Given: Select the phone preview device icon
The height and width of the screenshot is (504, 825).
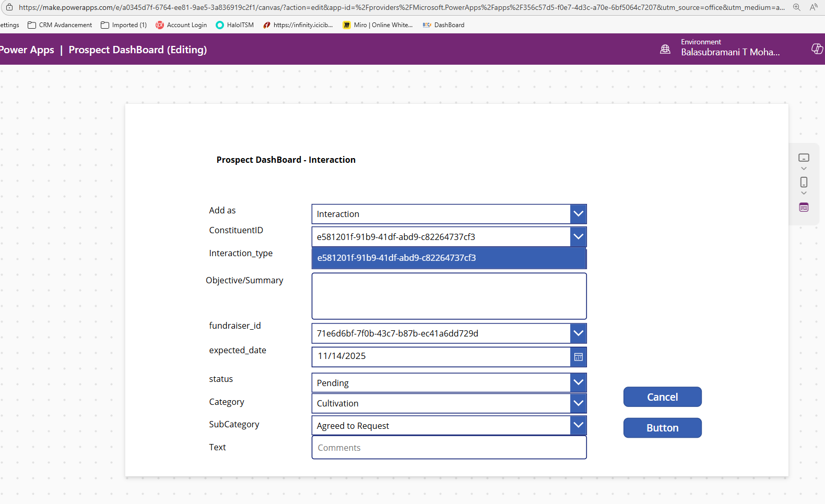Looking at the screenshot, I should 804,182.
